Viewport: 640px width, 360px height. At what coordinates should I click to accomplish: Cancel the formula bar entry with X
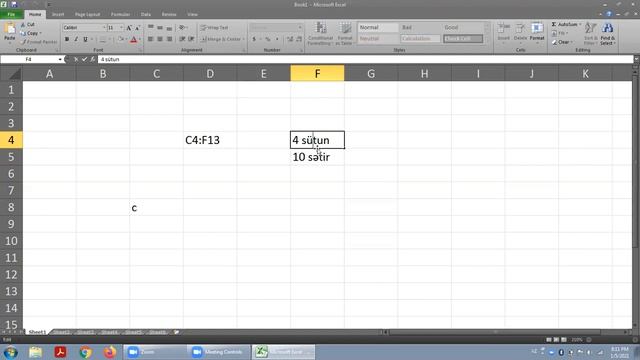point(76,60)
